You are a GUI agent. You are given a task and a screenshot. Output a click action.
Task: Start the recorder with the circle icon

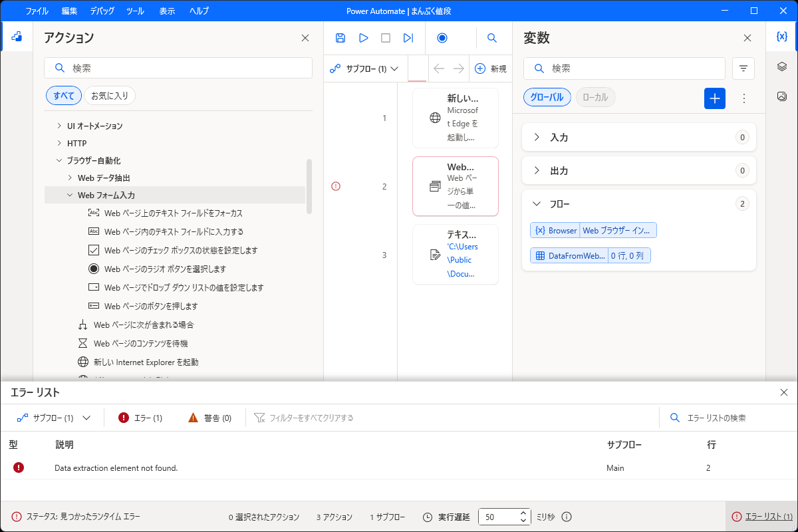pyautogui.click(x=442, y=38)
